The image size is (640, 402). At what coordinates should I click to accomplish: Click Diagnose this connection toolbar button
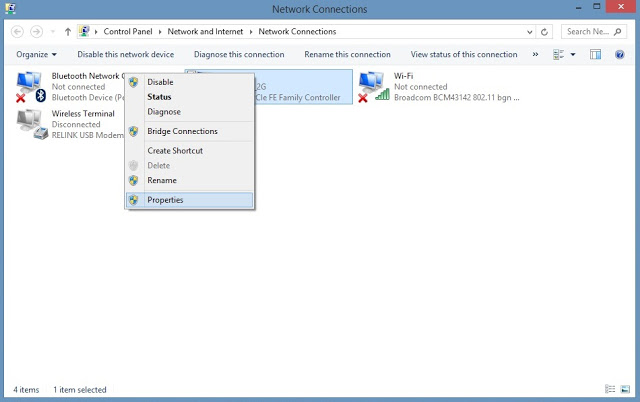[x=239, y=54]
